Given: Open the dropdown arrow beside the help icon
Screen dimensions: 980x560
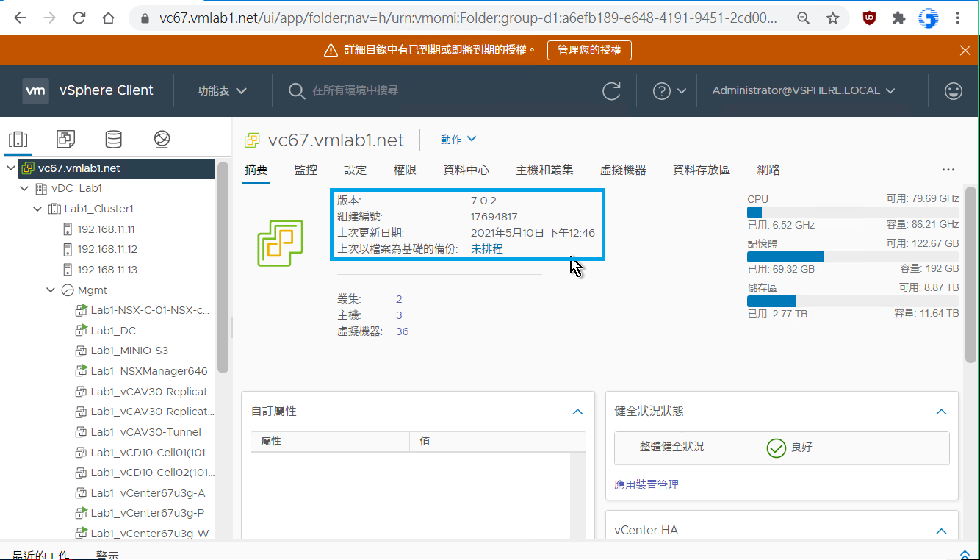Looking at the screenshot, I should (x=682, y=91).
